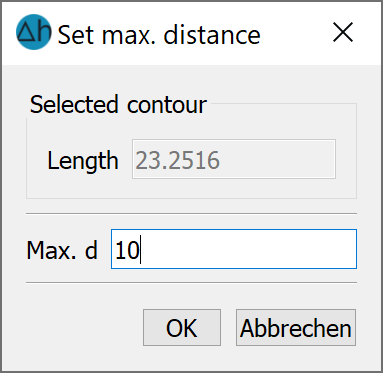
Task: Choose Abbrechen to discard max distance
Action: [x=296, y=327]
